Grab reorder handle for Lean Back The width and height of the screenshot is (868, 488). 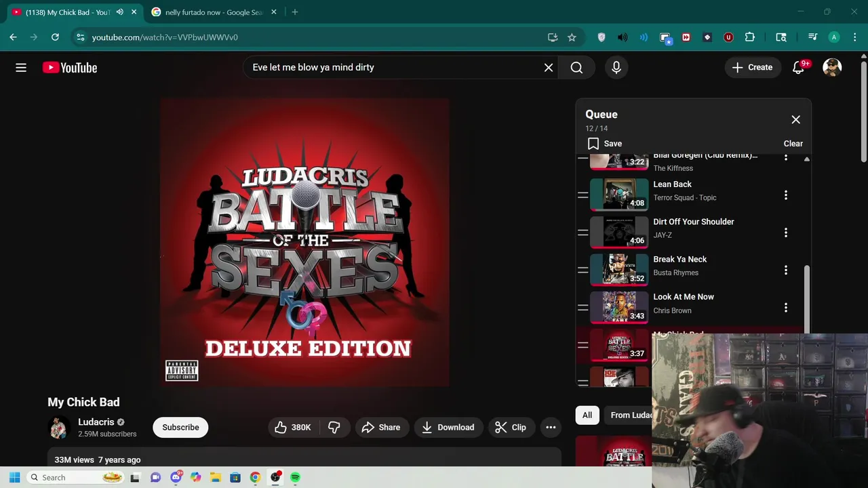583,195
